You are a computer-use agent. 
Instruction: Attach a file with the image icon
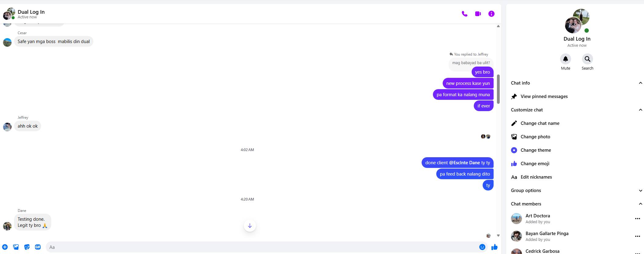click(x=16, y=247)
